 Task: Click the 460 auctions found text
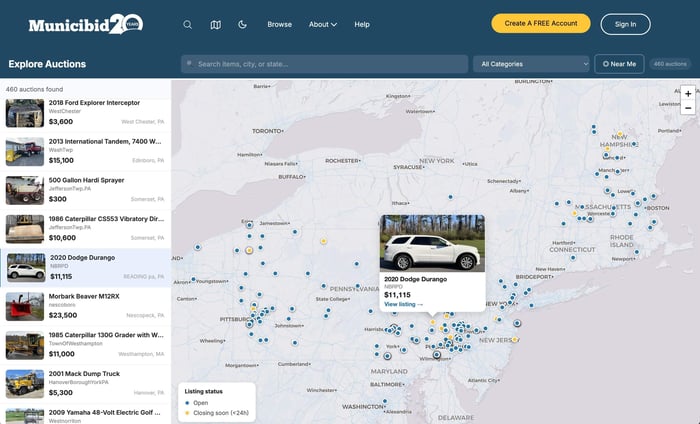pyautogui.click(x=34, y=89)
